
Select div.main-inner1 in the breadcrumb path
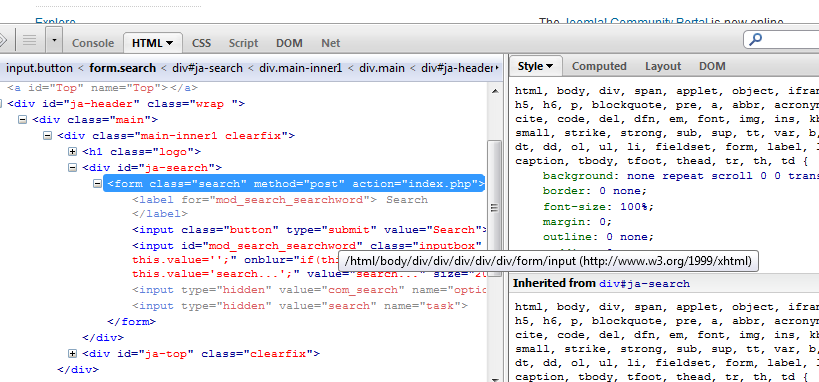click(x=300, y=68)
